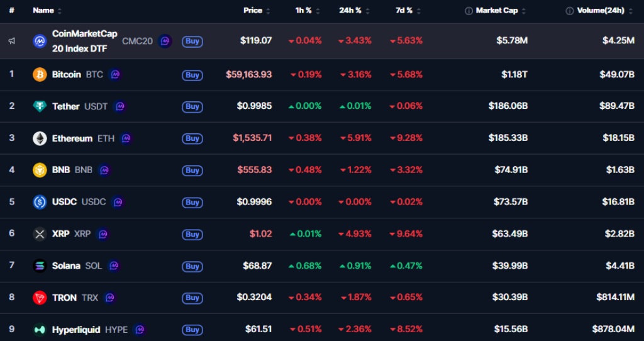Click XRP 24h change 4.93%

(355, 234)
